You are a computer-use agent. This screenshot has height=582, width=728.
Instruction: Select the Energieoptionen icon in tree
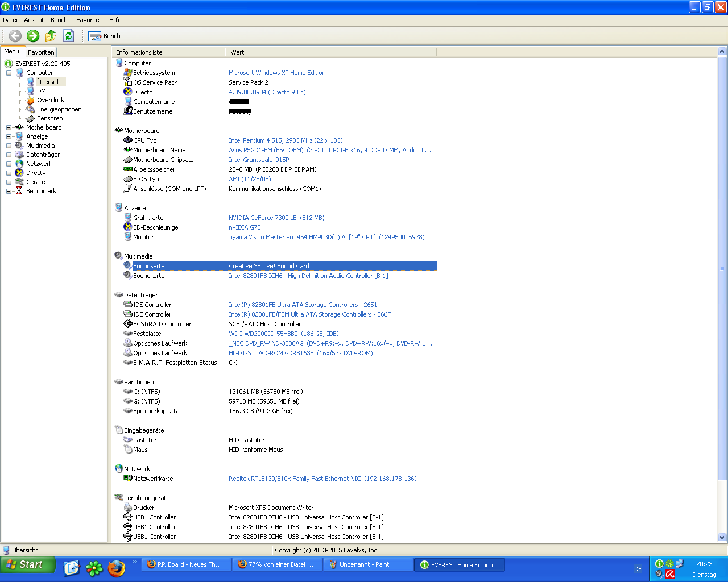tap(31, 109)
